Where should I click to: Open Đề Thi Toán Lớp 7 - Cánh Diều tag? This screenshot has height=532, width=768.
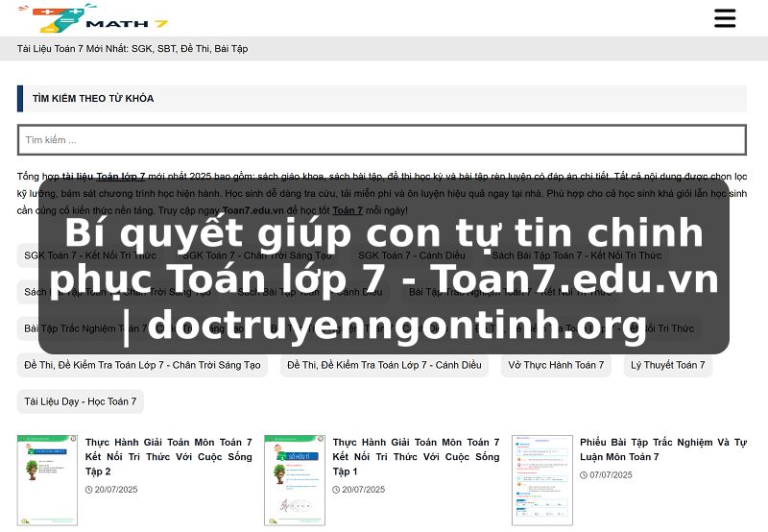point(384,365)
